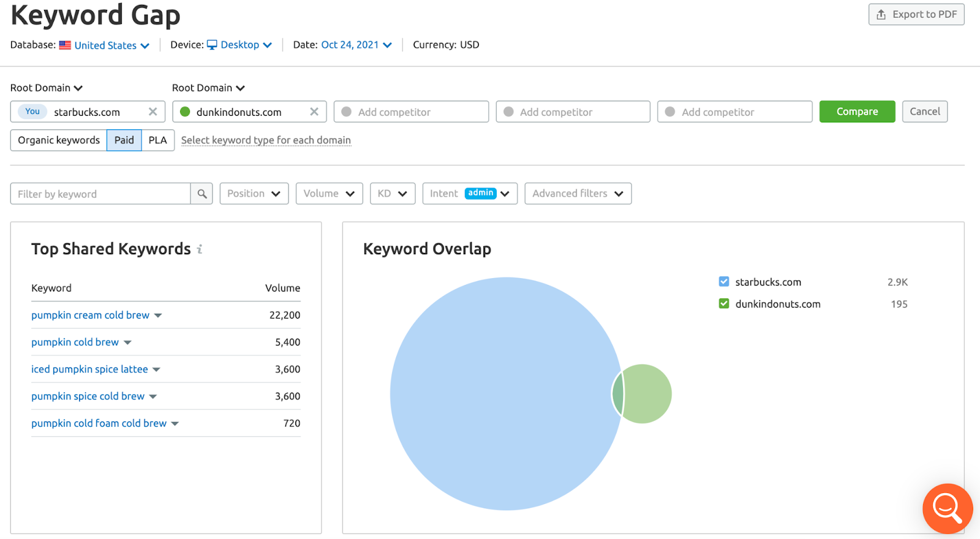Open the Position filter dropdown
Screen dimensions: 980x539
pyautogui.click(x=254, y=194)
